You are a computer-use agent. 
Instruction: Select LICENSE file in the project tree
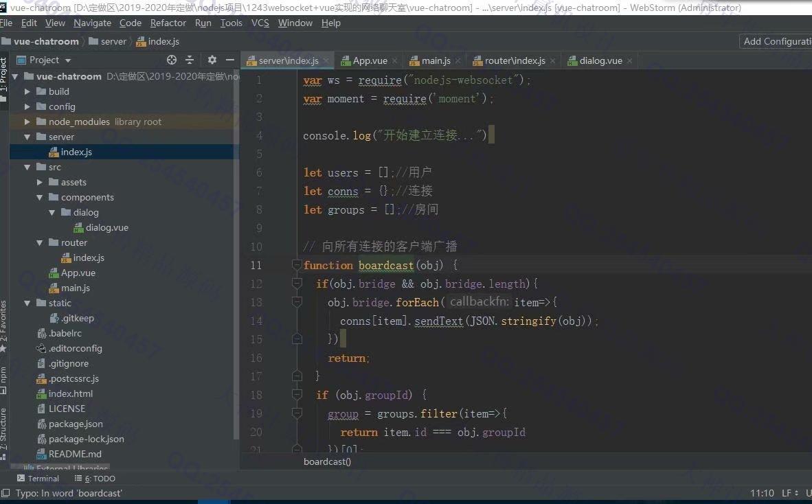click(x=67, y=409)
